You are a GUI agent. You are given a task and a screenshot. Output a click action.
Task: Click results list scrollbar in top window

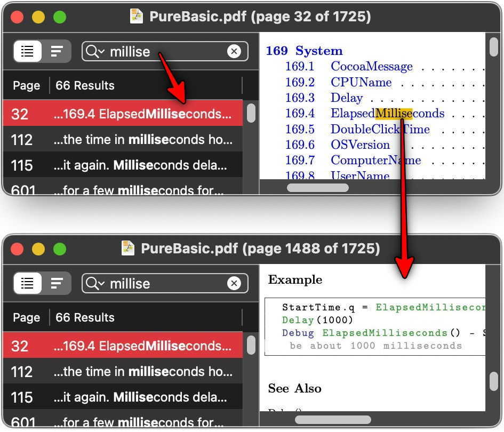click(x=251, y=113)
